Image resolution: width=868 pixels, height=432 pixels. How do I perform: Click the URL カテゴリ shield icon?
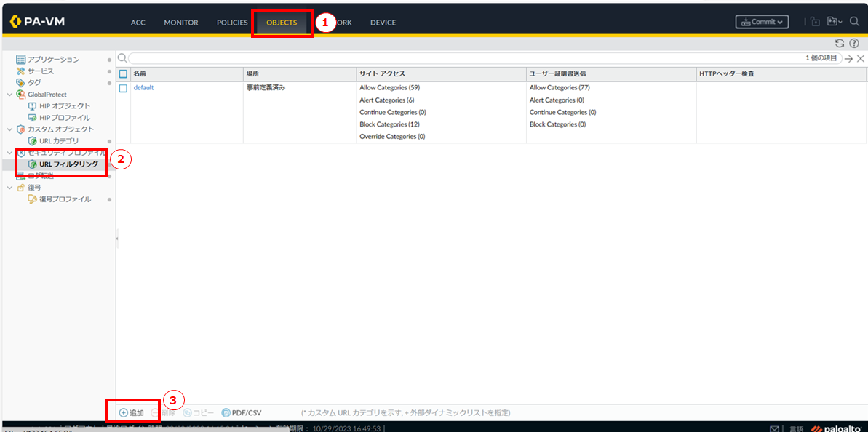tap(32, 140)
